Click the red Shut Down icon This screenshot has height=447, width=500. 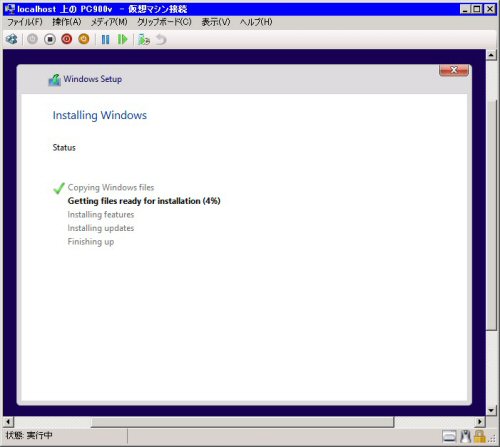pos(67,39)
